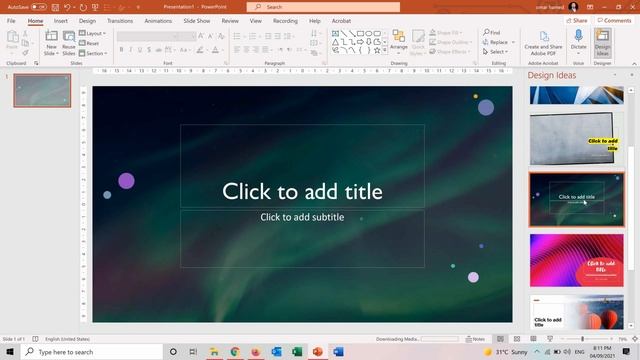
Task: Click the Share button
Action: point(577,20)
